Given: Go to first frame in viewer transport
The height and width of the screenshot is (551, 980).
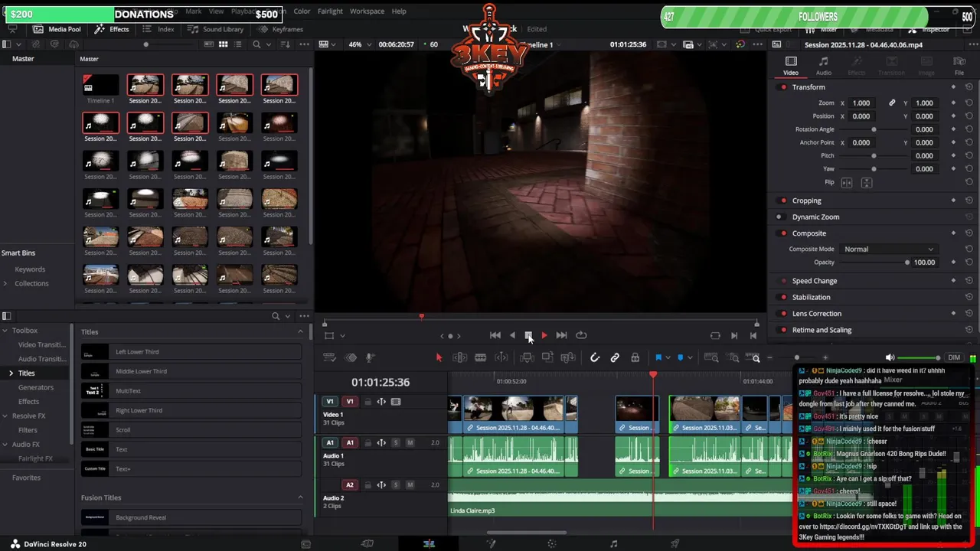Looking at the screenshot, I should point(495,335).
